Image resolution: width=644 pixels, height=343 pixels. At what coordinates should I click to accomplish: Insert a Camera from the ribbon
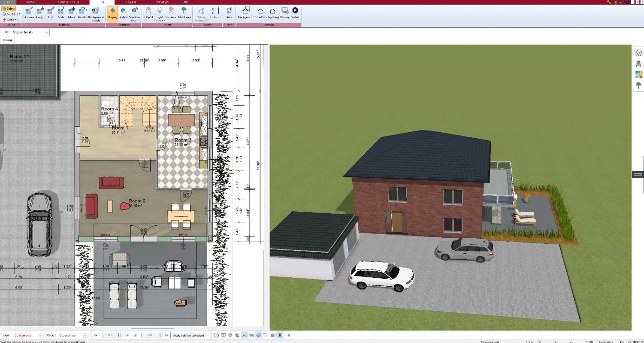(x=171, y=12)
